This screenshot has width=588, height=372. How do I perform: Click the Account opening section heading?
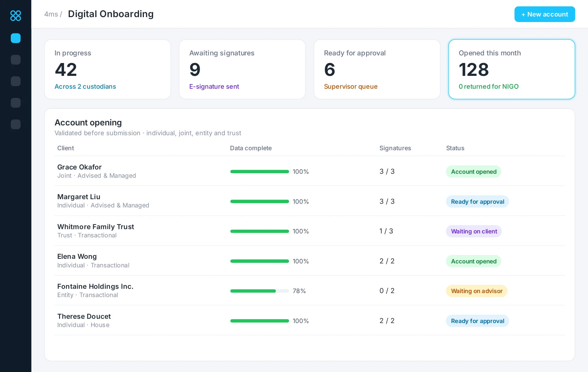88,122
